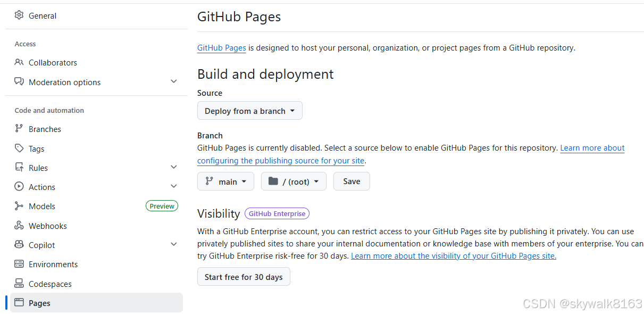644x314 pixels.
Task: Open the main branch selector dropdown
Action: pyautogui.click(x=225, y=181)
